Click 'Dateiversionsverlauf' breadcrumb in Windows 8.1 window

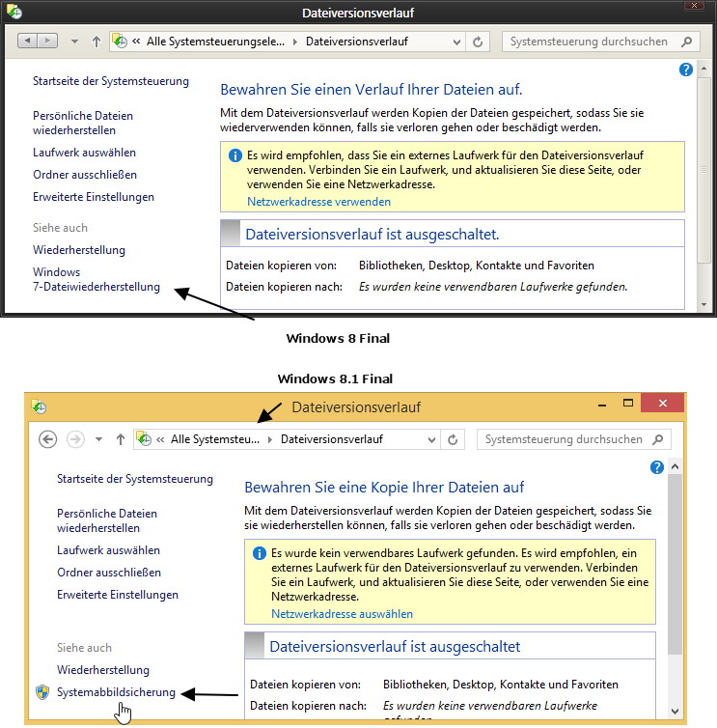(x=332, y=439)
